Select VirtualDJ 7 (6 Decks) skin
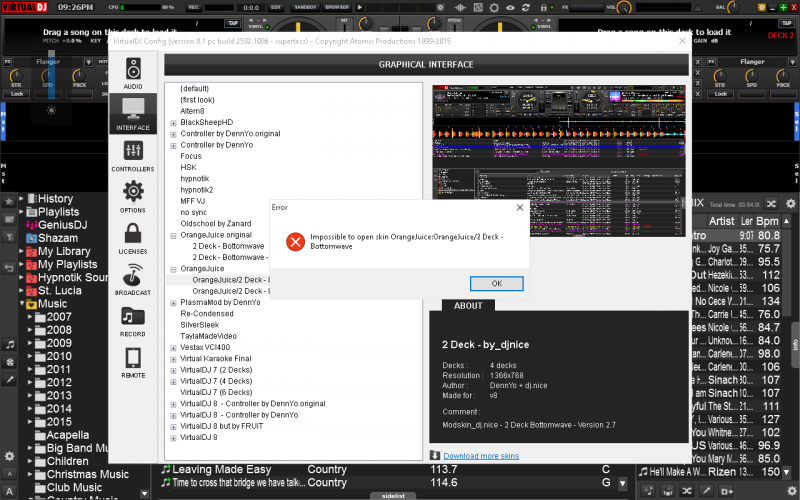This screenshot has height=500, width=800. [x=216, y=392]
